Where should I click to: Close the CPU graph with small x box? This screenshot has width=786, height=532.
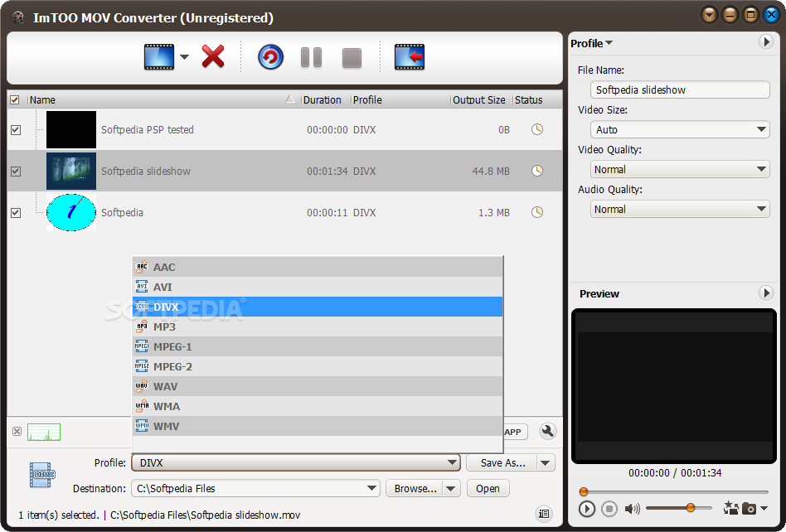coord(17,431)
